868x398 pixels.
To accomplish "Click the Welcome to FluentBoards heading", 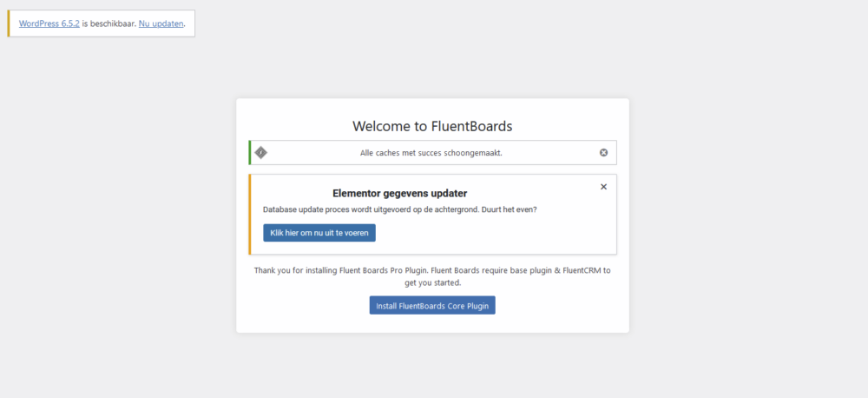I will [x=432, y=126].
